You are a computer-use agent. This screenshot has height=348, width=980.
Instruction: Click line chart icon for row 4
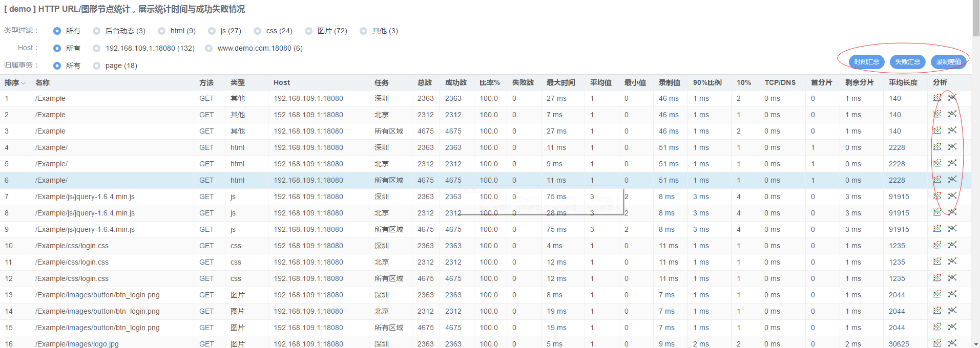pos(937,147)
